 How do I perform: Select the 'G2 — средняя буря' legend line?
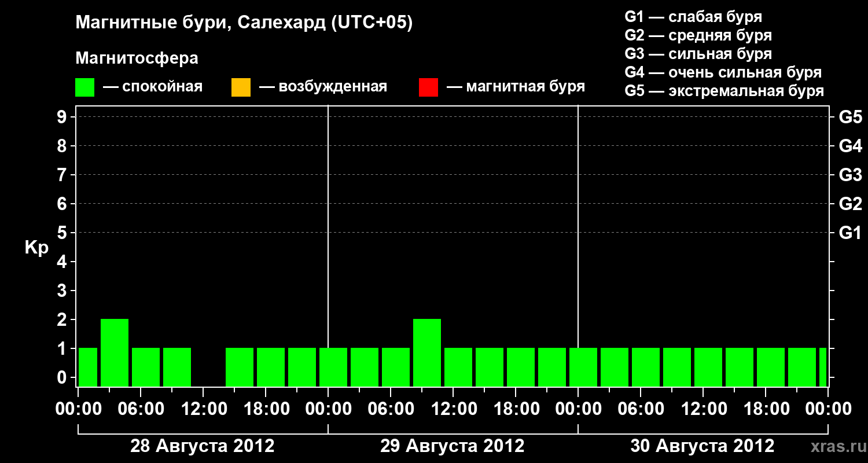tap(698, 35)
